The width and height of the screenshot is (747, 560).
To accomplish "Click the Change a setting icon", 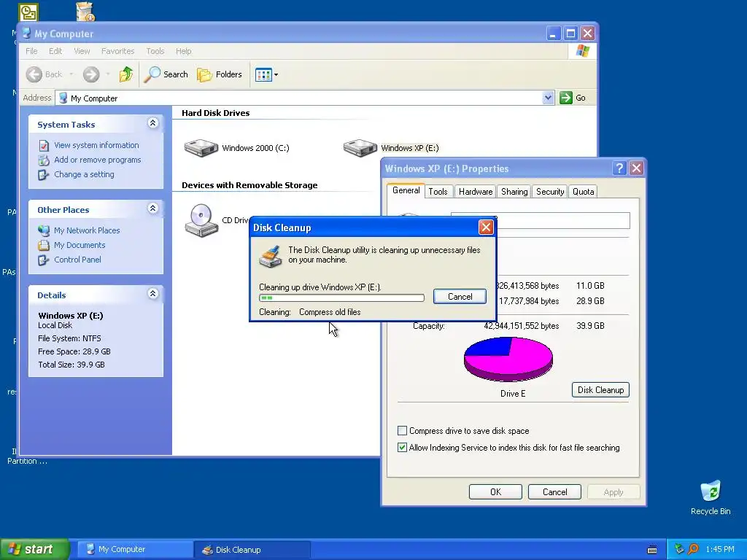I will pyautogui.click(x=43, y=174).
